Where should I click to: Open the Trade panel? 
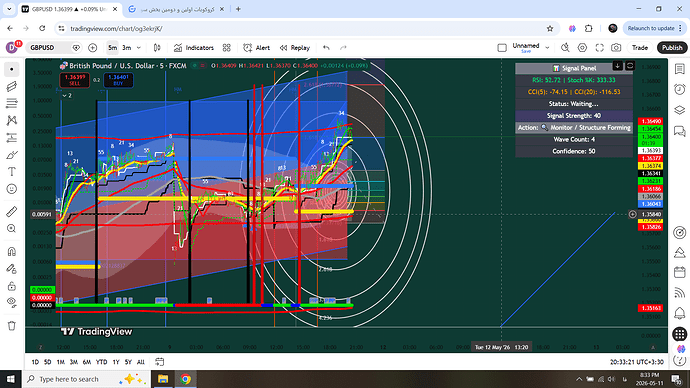pyautogui.click(x=640, y=48)
